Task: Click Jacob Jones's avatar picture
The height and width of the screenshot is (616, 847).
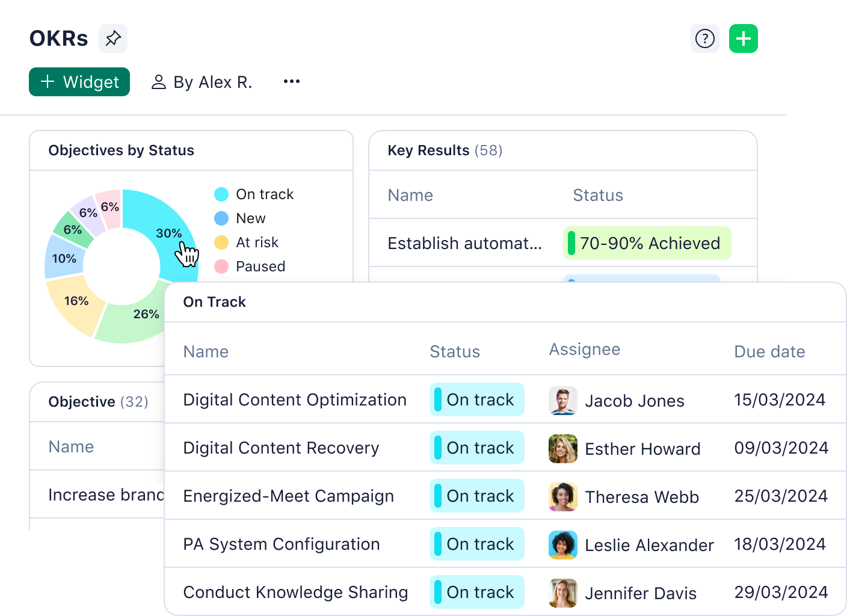Action: (562, 401)
